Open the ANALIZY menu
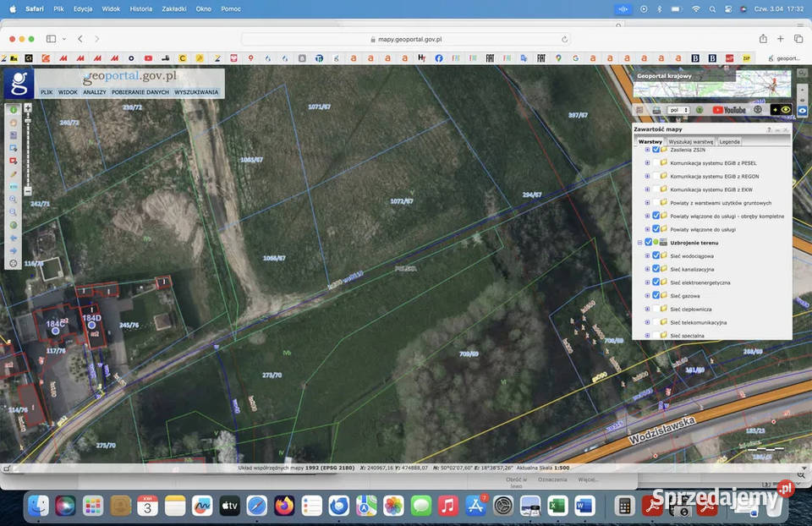Viewport: 812px width, 526px height. (94, 92)
